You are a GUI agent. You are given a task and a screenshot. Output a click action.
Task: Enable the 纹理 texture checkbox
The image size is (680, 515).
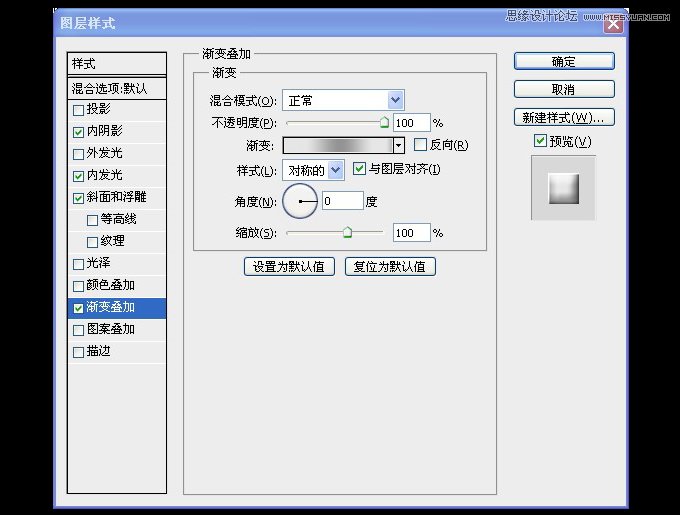click(92, 242)
